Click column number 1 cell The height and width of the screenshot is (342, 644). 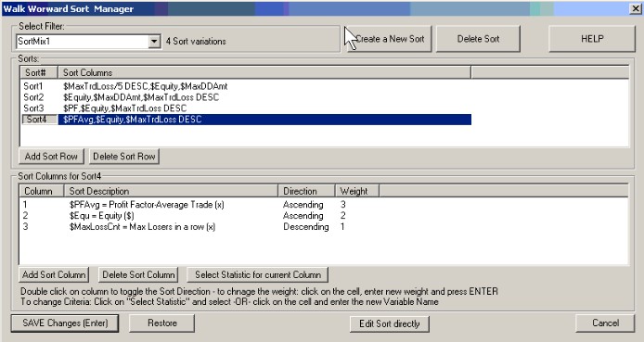tap(25, 205)
